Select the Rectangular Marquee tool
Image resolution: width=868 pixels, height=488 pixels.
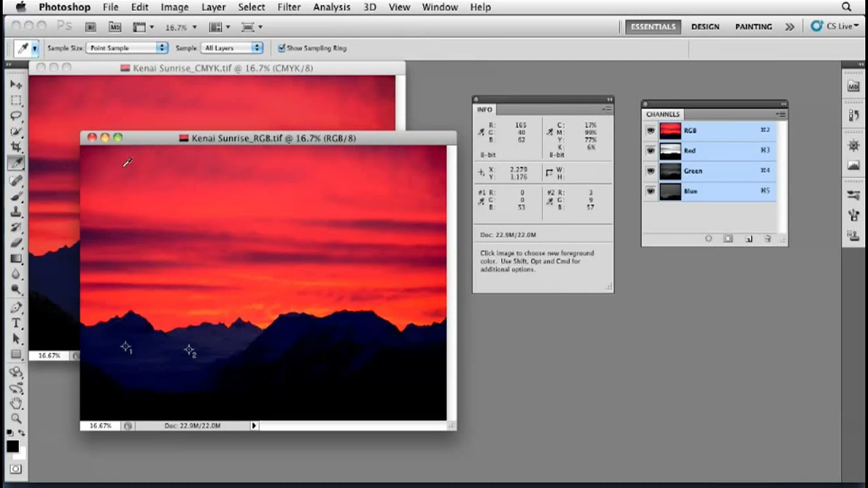click(16, 100)
